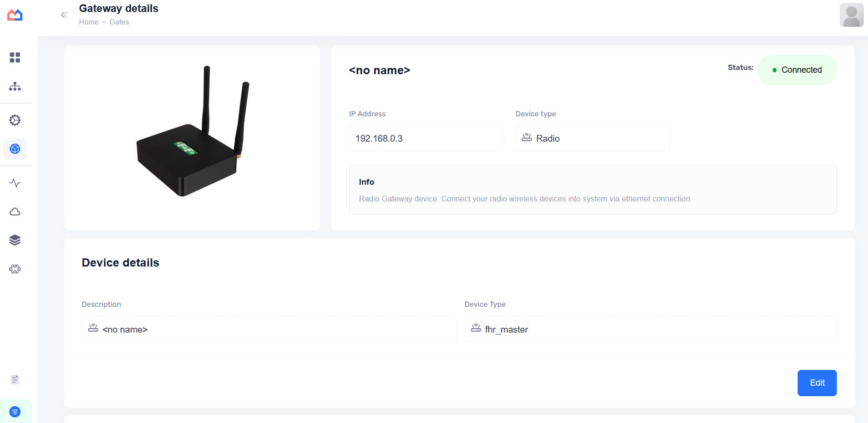Click the app logo in sidebar
This screenshot has width=868, height=423.
coord(15,15)
